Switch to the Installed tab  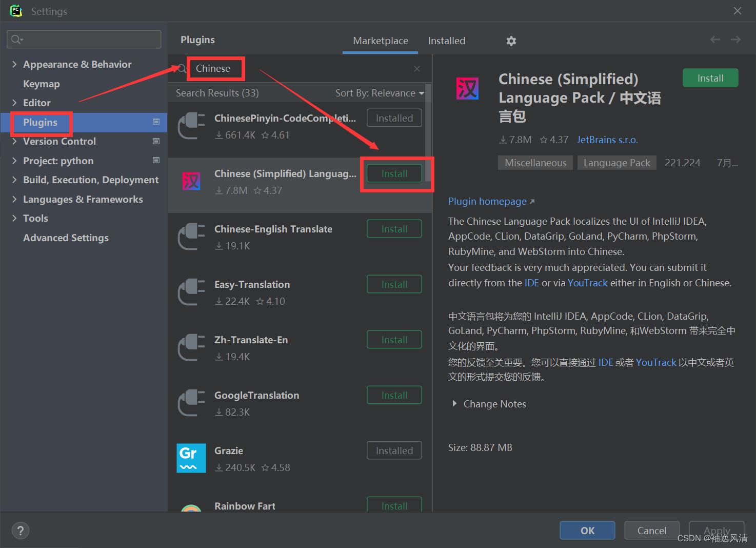click(447, 41)
